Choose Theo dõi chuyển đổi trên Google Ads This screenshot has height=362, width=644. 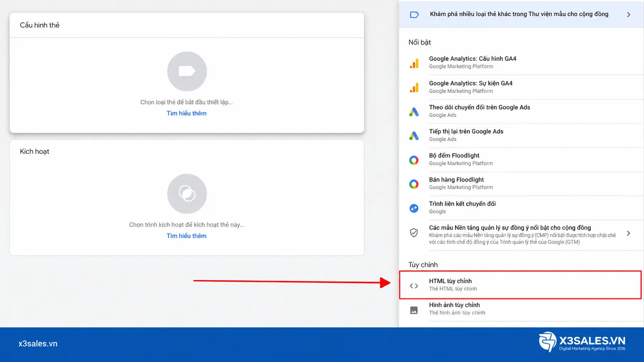(x=522, y=112)
